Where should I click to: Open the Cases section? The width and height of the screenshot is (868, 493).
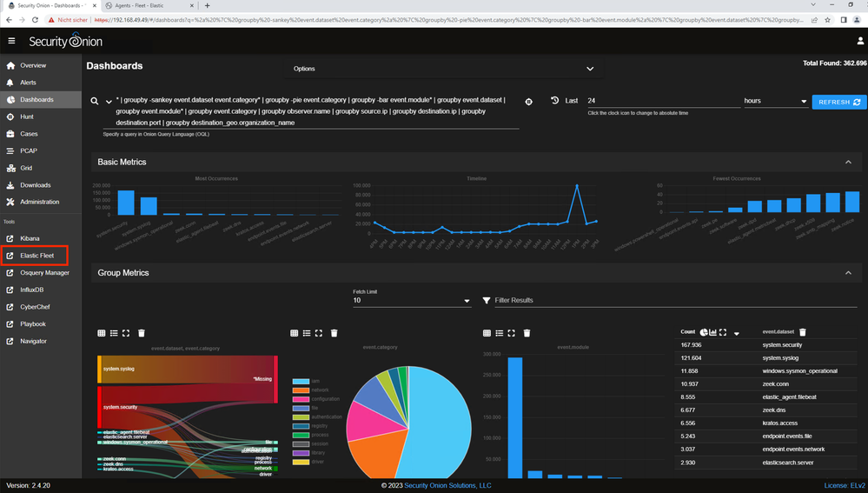pyautogui.click(x=41, y=134)
